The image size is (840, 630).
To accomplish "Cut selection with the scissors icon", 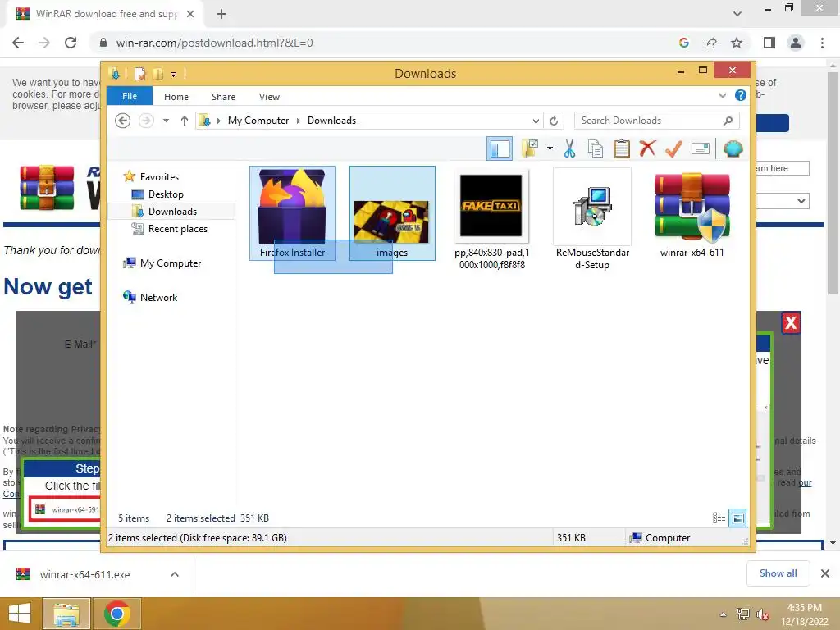I will [x=569, y=148].
